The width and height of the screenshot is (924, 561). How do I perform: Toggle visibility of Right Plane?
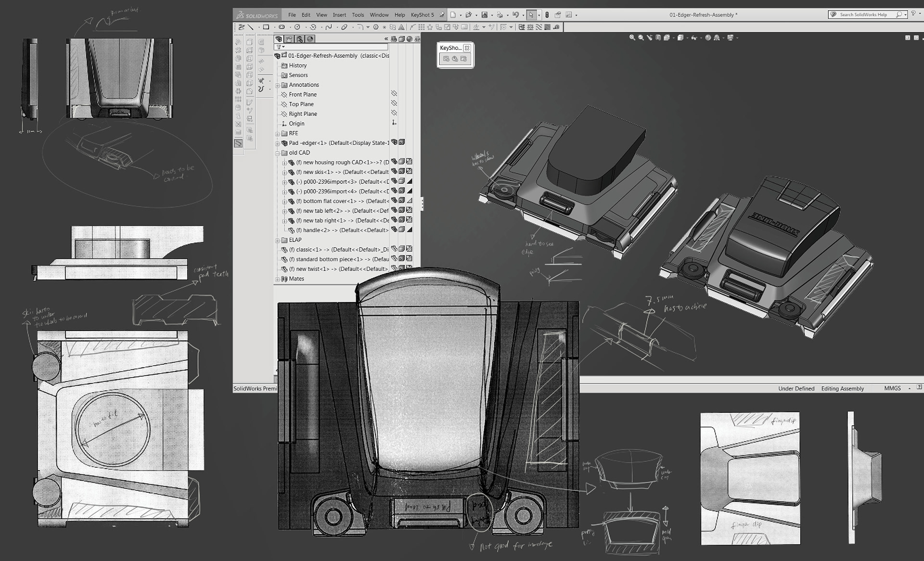(394, 113)
